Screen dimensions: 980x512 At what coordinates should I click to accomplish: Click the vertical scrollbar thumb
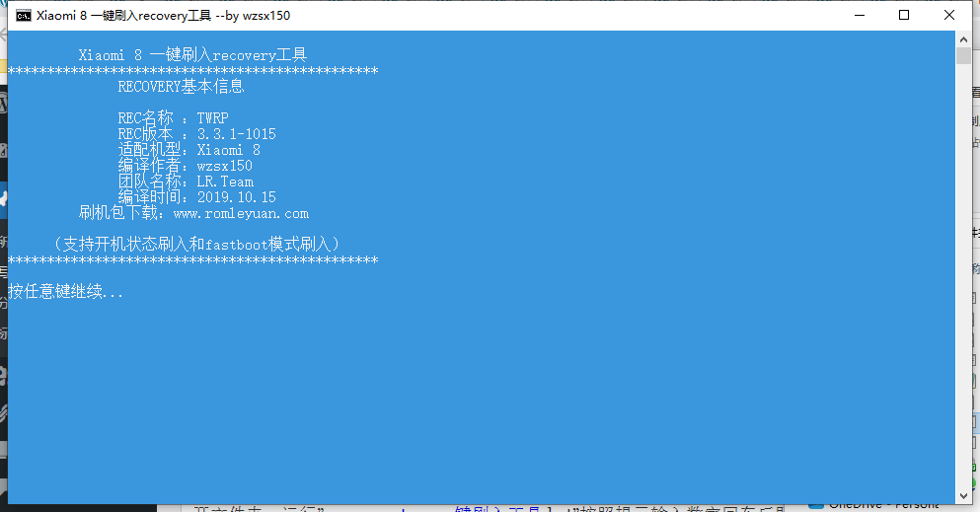963,55
